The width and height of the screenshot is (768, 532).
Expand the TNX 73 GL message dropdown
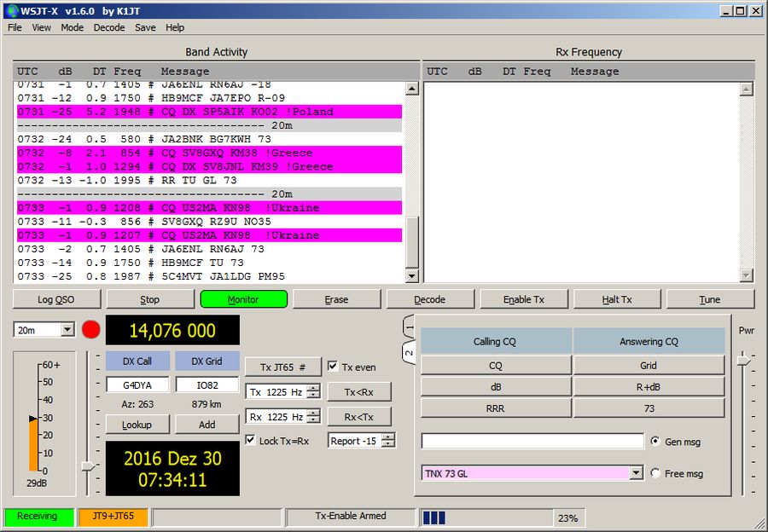click(635, 473)
